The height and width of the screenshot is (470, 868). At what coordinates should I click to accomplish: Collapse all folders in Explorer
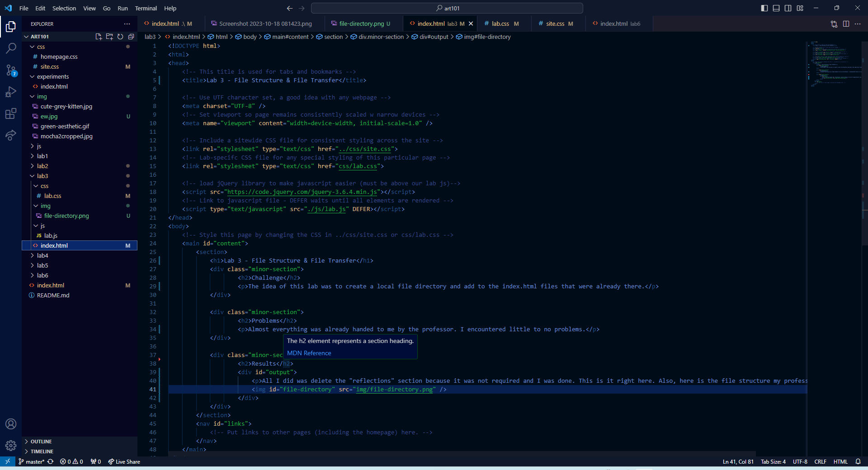131,37
